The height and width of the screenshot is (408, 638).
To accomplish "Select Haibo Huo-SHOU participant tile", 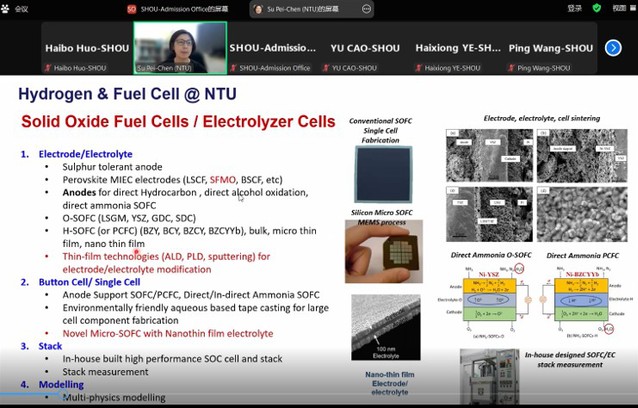I will pyautogui.click(x=86, y=47).
